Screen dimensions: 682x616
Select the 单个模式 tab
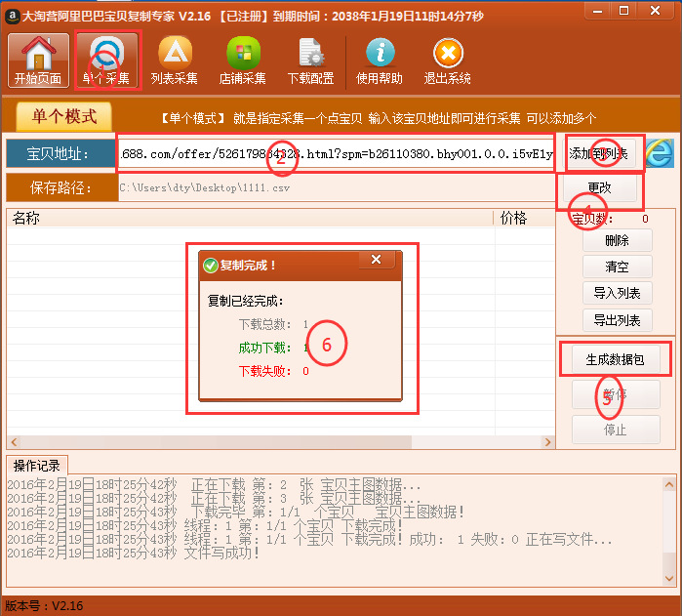coord(64,117)
